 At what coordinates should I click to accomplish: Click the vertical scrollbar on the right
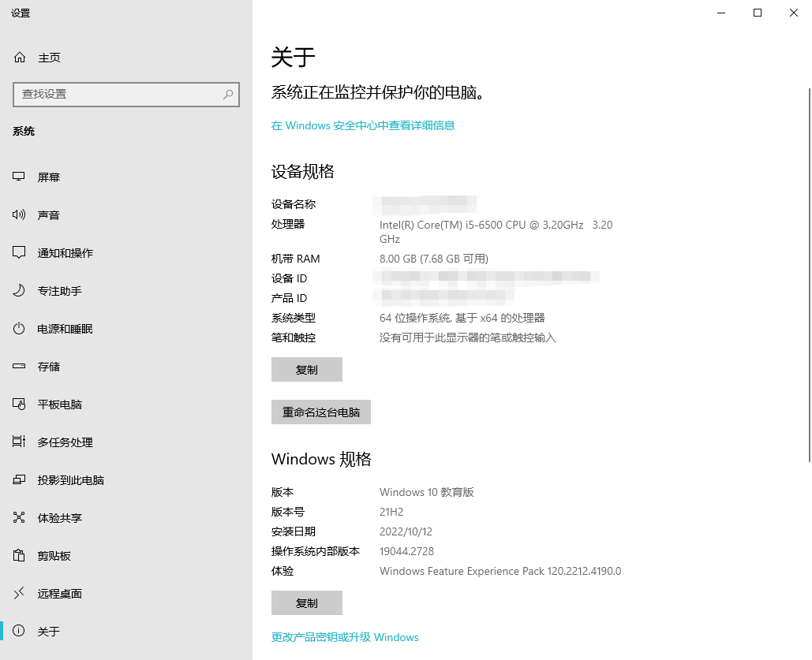809,274
